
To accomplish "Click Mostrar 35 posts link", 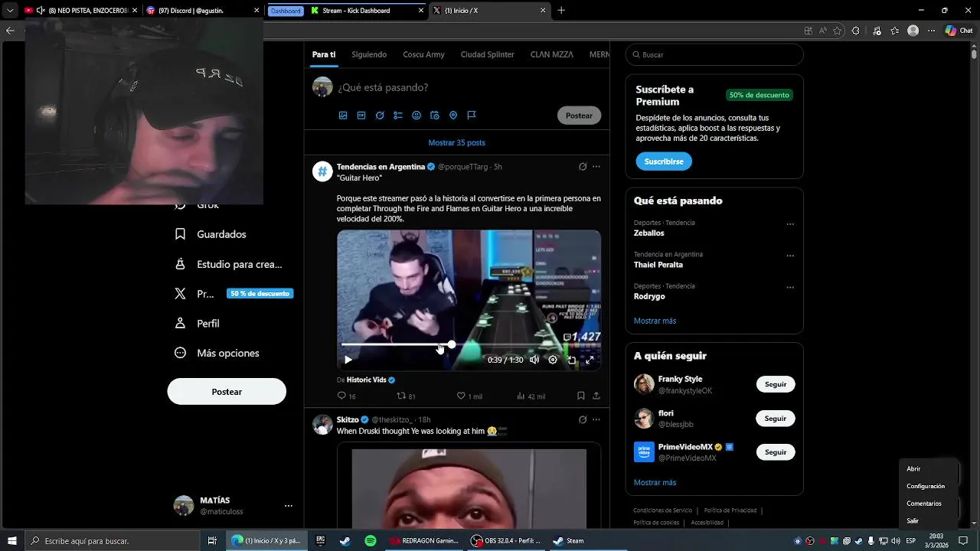I will pos(456,143).
